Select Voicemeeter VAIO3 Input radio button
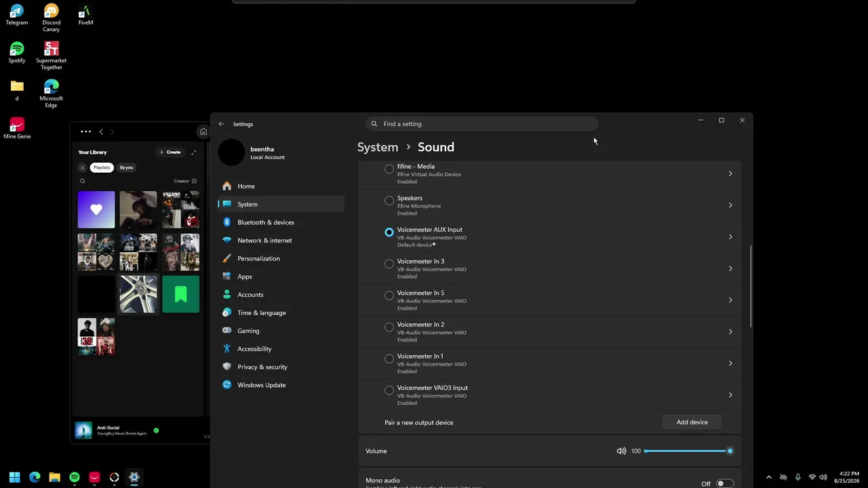The image size is (868, 488). pos(389,390)
